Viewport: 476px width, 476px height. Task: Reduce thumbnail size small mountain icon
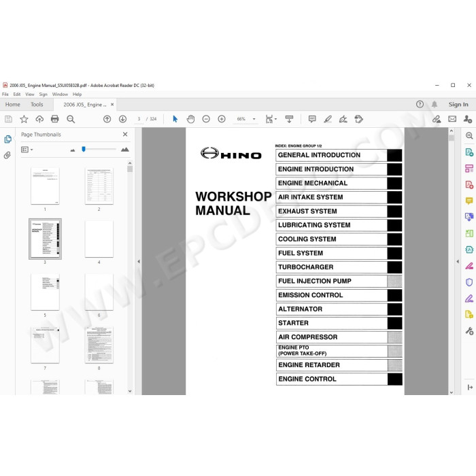pos(73,150)
